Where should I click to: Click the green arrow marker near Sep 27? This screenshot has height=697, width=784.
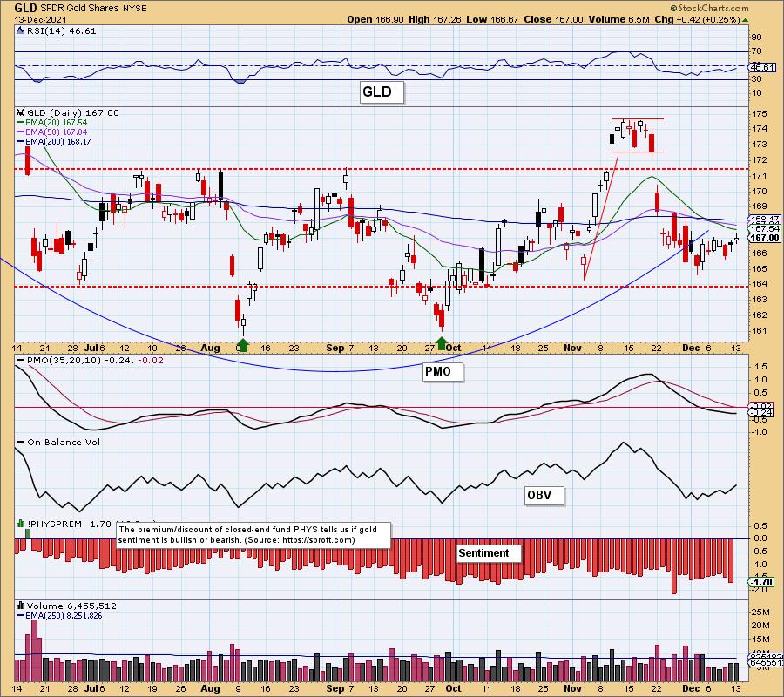pos(442,343)
